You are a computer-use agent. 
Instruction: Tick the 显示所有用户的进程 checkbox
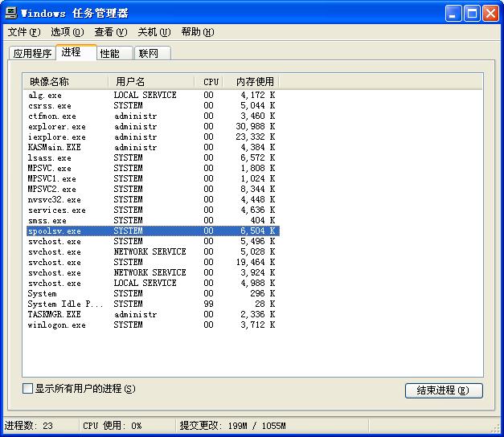27,389
